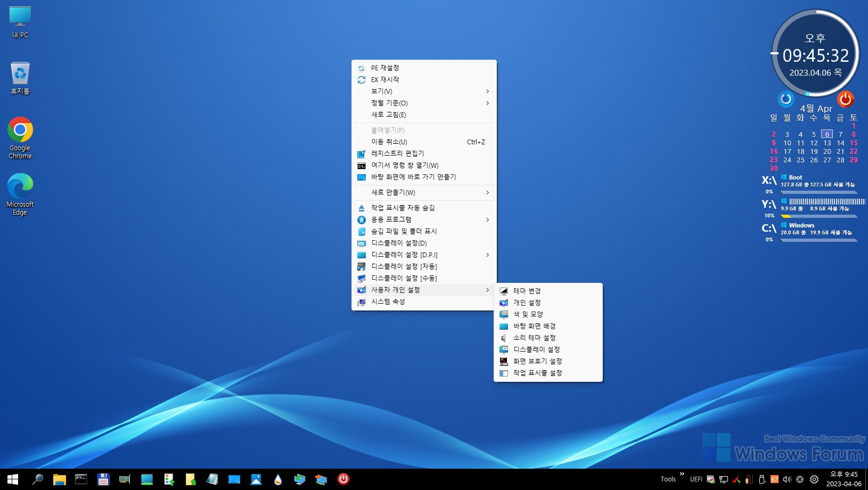The image size is (868, 490).
Task: Select the Google Chrome desktop icon
Action: [x=20, y=138]
